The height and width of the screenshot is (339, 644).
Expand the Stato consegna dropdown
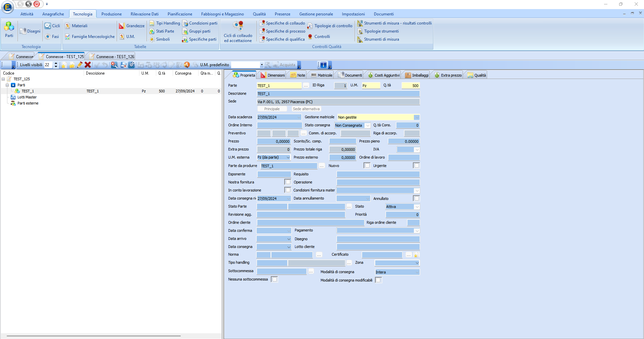coord(368,125)
